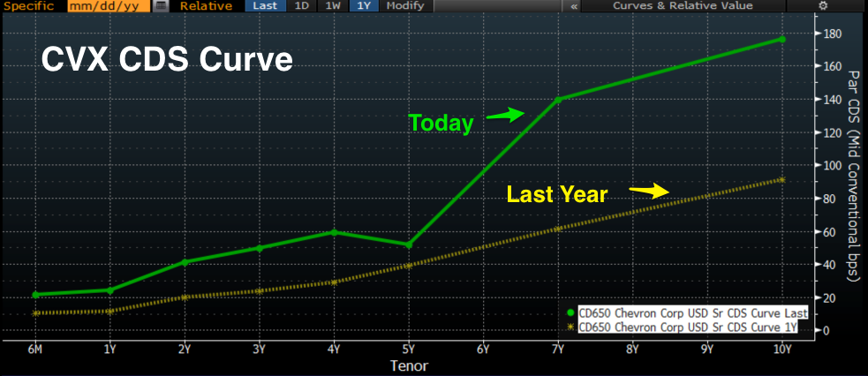Click the '9Y' tenor axis label

click(707, 350)
